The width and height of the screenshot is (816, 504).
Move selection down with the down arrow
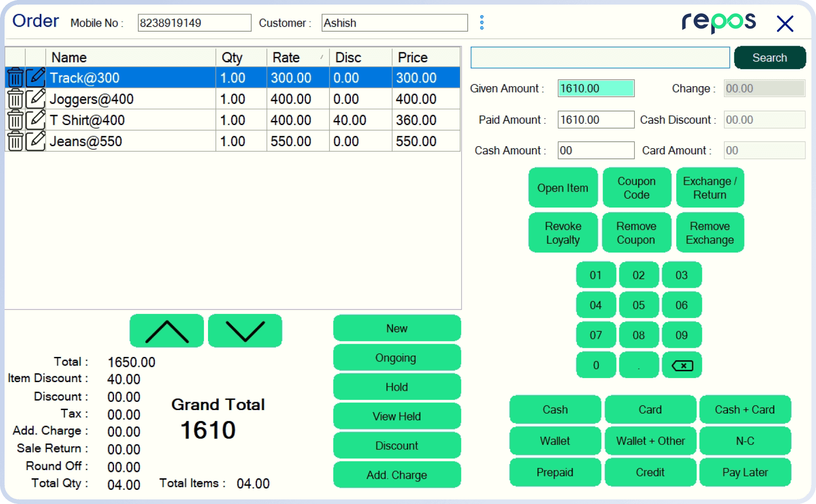[x=245, y=331]
